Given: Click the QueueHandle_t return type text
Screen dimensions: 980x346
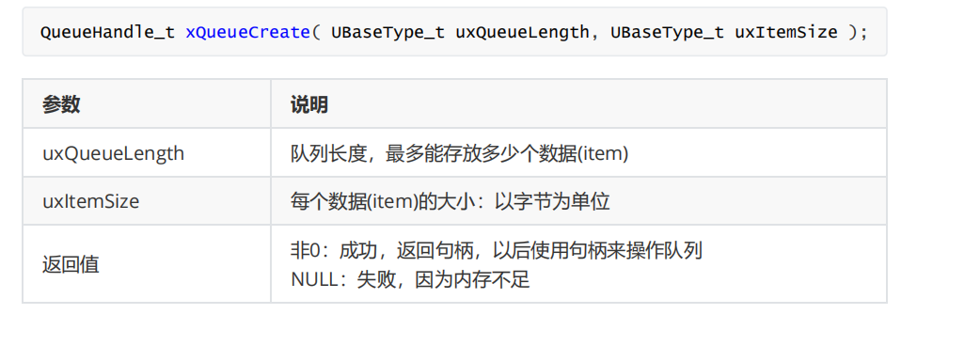Looking at the screenshot, I should pyautogui.click(x=107, y=32).
